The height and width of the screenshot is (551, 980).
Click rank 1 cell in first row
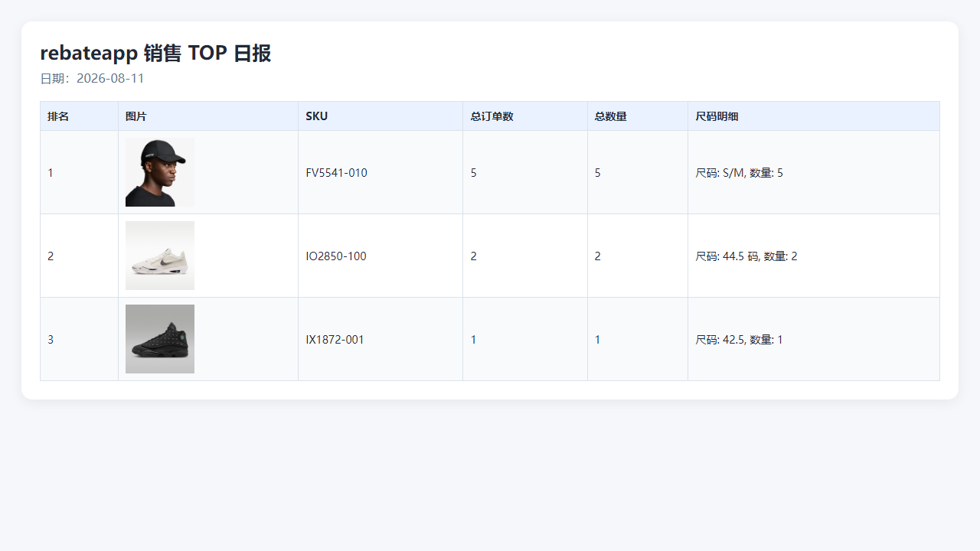point(79,172)
